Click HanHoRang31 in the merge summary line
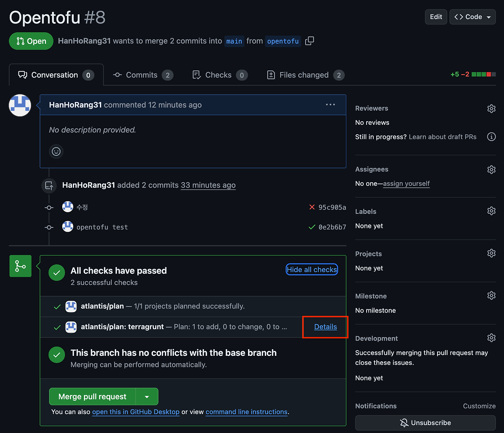 (84, 41)
